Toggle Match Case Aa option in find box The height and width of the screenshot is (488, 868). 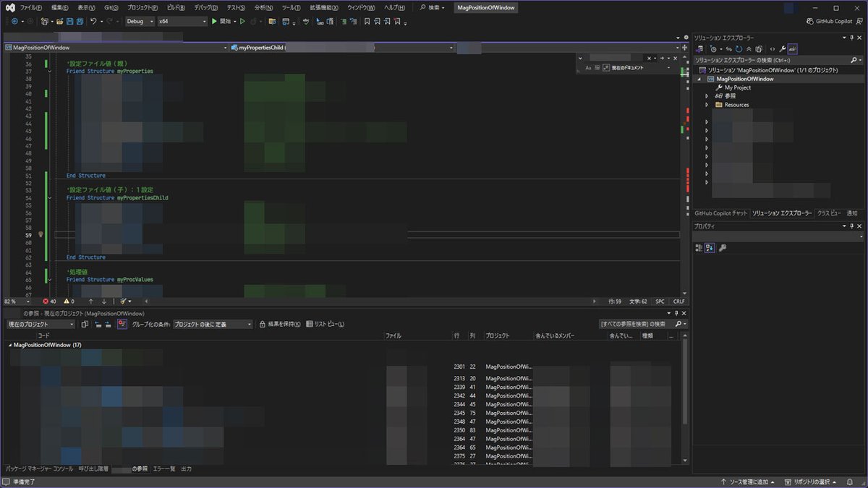pyautogui.click(x=588, y=67)
